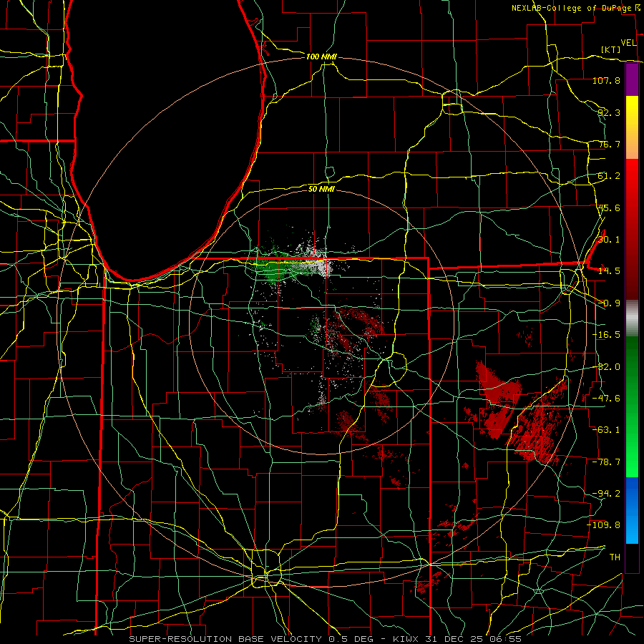Select the 107.8 legend value
This screenshot has height=644, width=644.
coord(606,80)
